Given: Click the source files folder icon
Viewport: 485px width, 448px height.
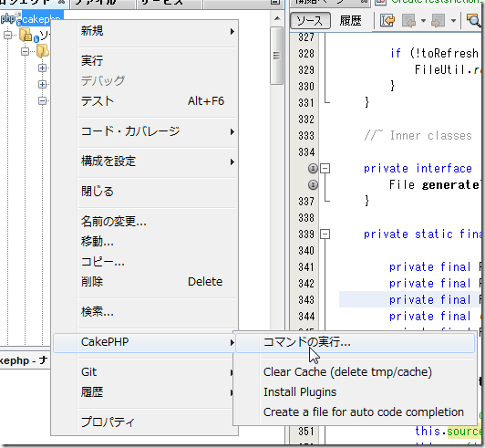Looking at the screenshot, I should point(26,35).
